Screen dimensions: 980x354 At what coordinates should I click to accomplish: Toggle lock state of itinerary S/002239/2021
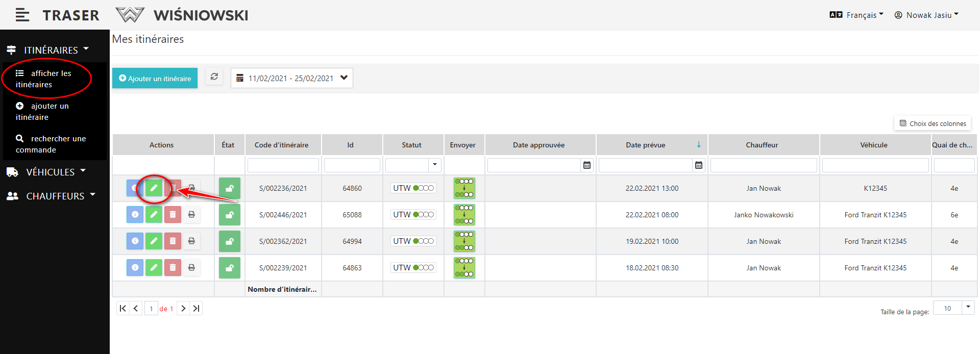pyautogui.click(x=230, y=268)
